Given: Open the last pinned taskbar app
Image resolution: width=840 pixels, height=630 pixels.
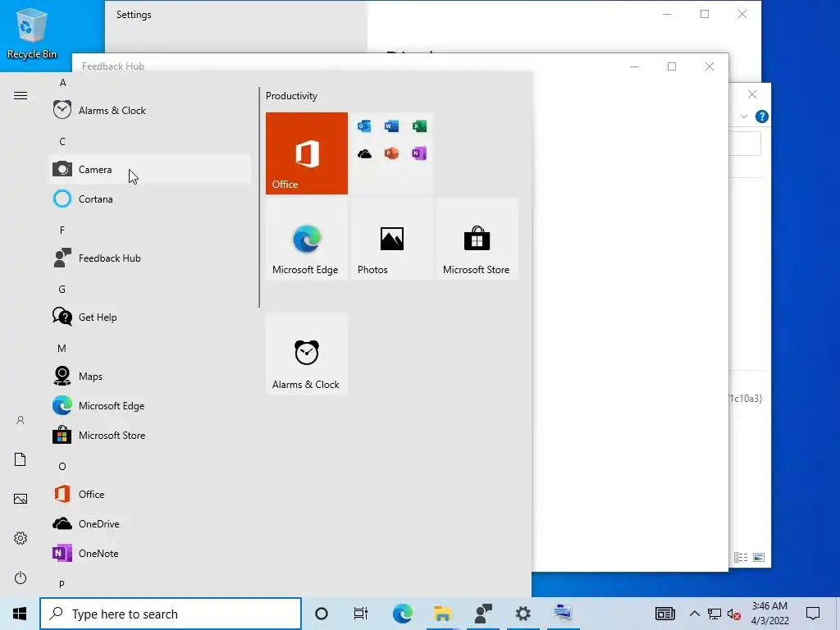Looking at the screenshot, I should (563, 614).
